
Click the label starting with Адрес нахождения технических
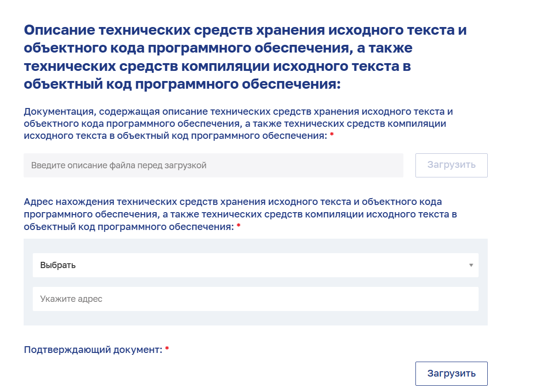240,214
